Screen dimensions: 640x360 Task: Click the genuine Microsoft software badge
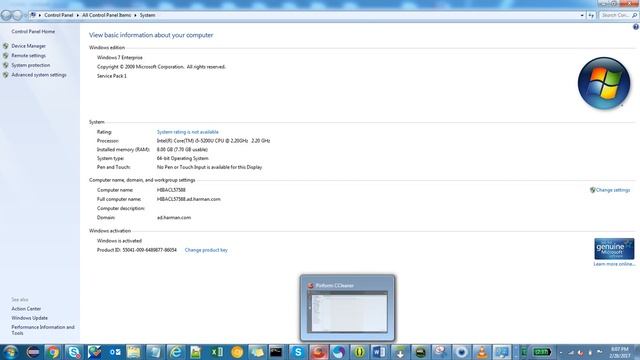pyautogui.click(x=614, y=249)
